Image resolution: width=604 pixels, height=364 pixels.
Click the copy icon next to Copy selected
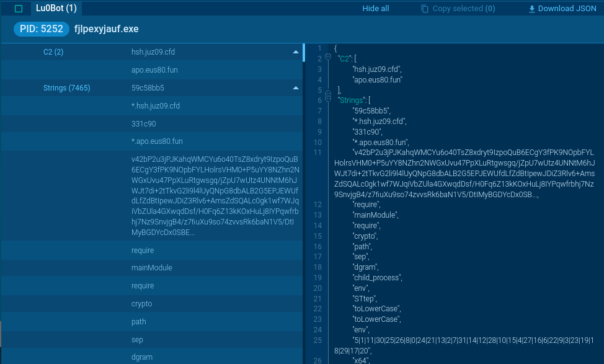424,8
